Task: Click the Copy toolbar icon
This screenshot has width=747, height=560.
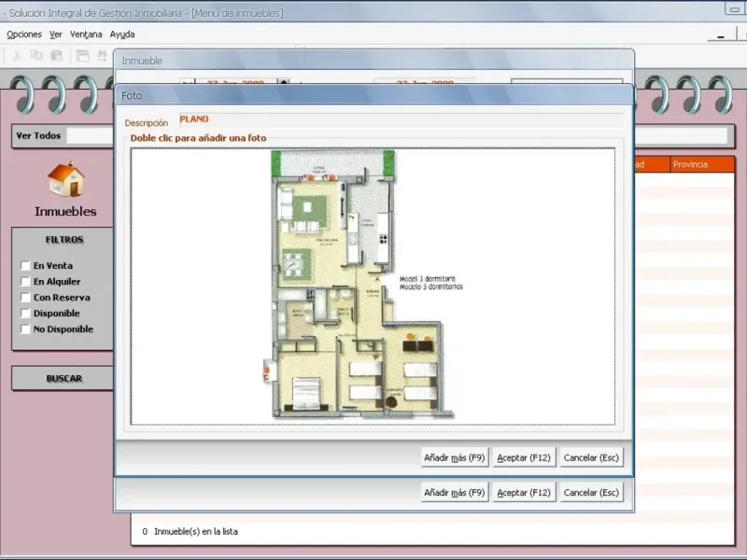Action: click(36, 56)
